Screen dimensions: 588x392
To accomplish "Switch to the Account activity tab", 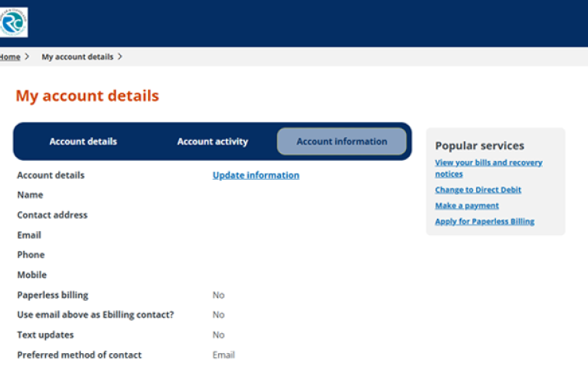I will point(213,142).
